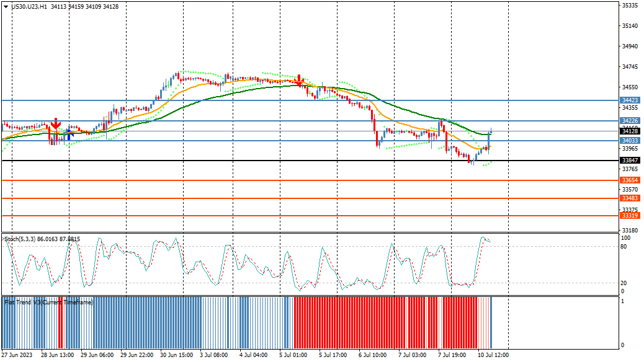Select the blue buy arrow near 28 Jun
Screen dimensions: 644x362
tap(69, 133)
